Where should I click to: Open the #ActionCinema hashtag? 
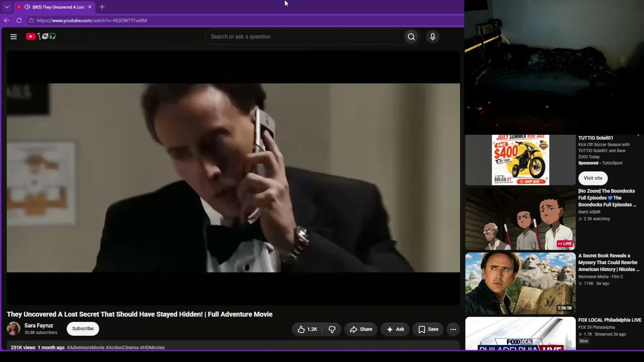[x=122, y=347]
